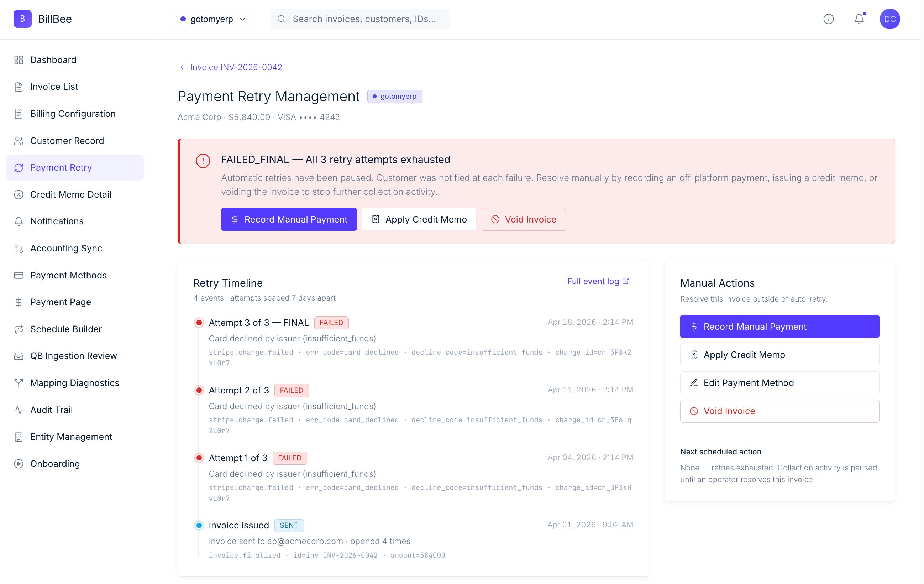Viewport: 924px width, 584px height.
Task: Open the DC user avatar menu
Action: pos(890,19)
